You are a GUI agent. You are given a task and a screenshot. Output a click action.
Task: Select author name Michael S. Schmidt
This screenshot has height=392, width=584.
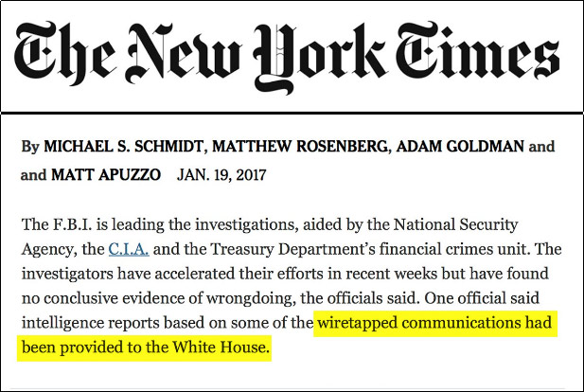click(124, 146)
